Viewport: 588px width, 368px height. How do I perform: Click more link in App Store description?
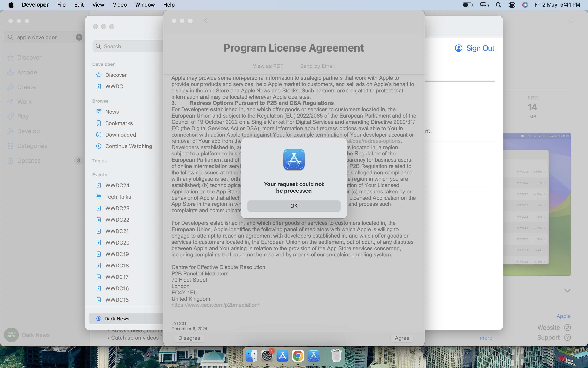486,338
